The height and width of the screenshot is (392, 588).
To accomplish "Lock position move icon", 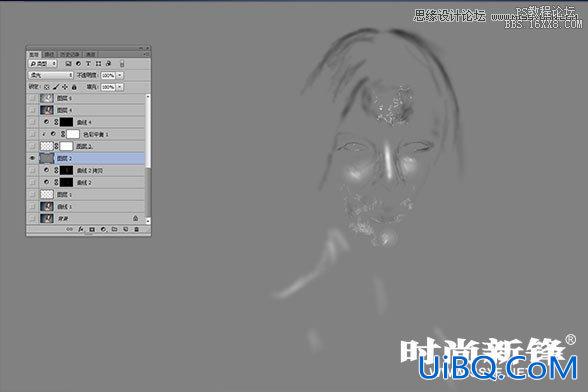I will click(x=64, y=87).
